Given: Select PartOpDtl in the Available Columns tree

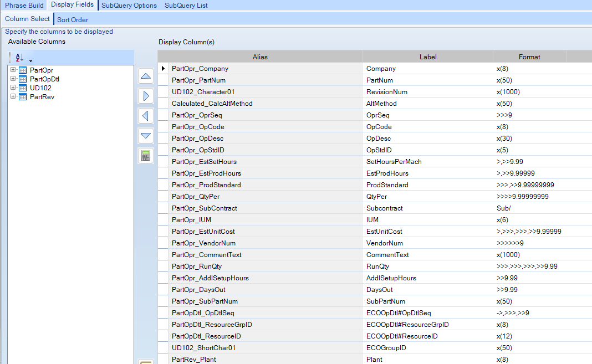Looking at the screenshot, I should coord(44,79).
